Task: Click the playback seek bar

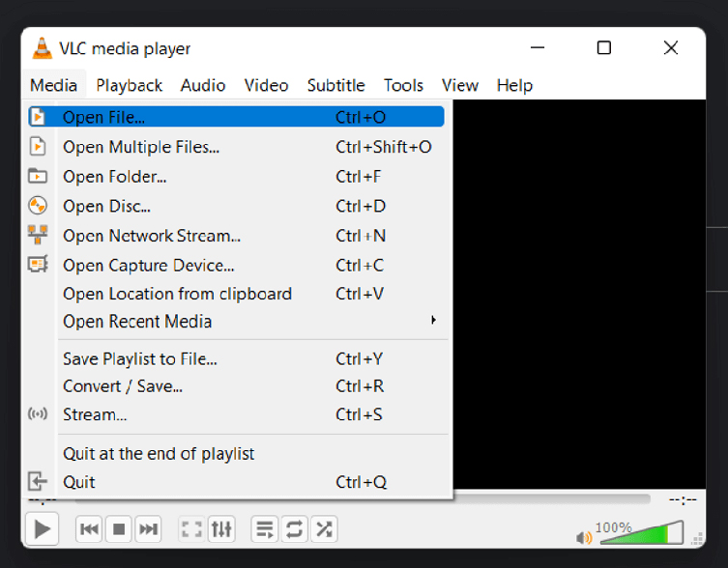Action: (552, 499)
